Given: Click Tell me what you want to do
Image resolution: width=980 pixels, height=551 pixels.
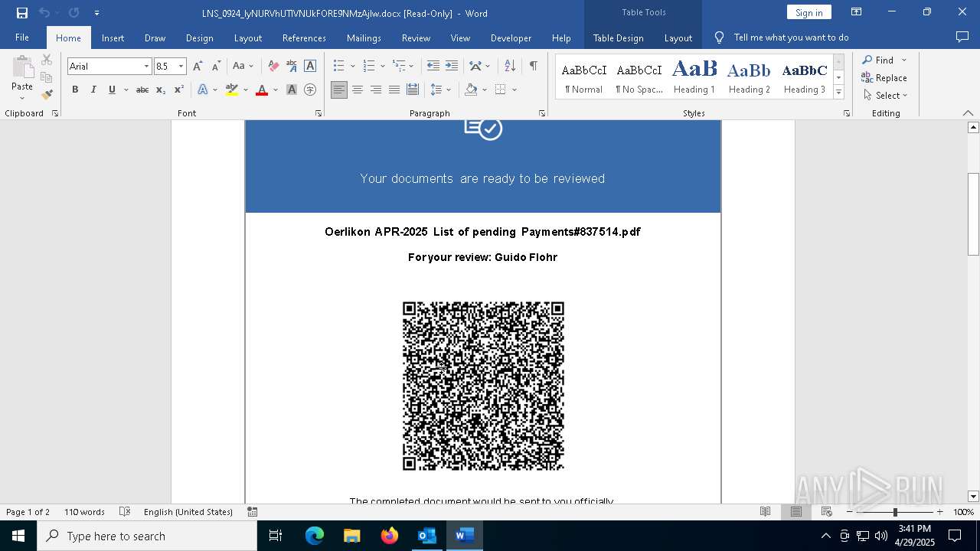Looking at the screenshot, I should 791,37.
